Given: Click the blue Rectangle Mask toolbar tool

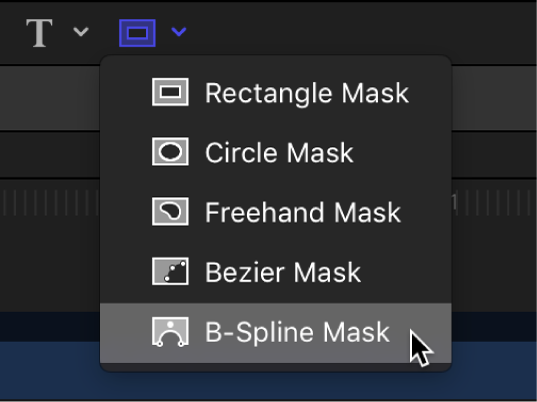Looking at the screenshot, I should pos(137,33).
